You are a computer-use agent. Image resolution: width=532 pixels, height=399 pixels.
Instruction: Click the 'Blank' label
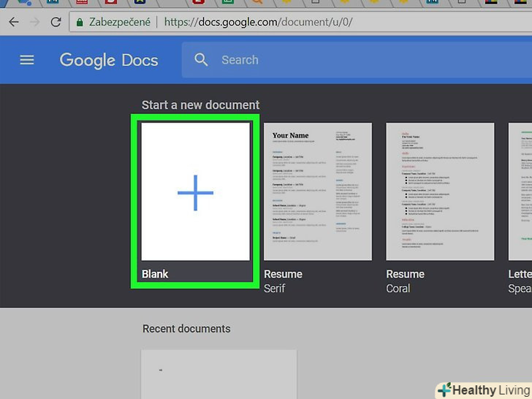[155, 274]
